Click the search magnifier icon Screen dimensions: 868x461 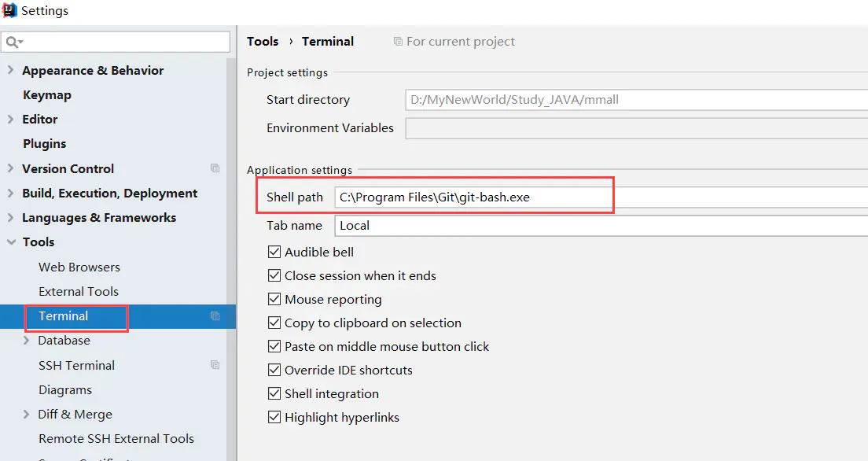(x=13, y=42)
